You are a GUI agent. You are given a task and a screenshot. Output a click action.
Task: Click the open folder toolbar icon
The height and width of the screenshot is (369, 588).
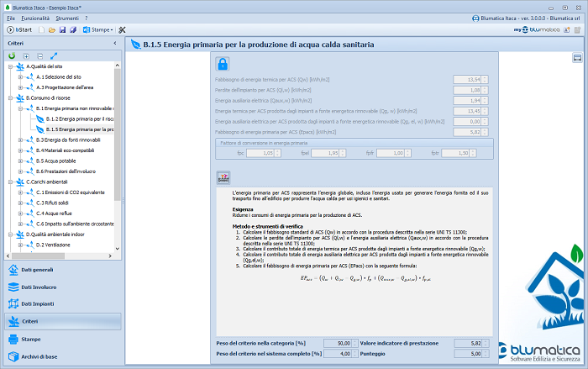(52, 29)
